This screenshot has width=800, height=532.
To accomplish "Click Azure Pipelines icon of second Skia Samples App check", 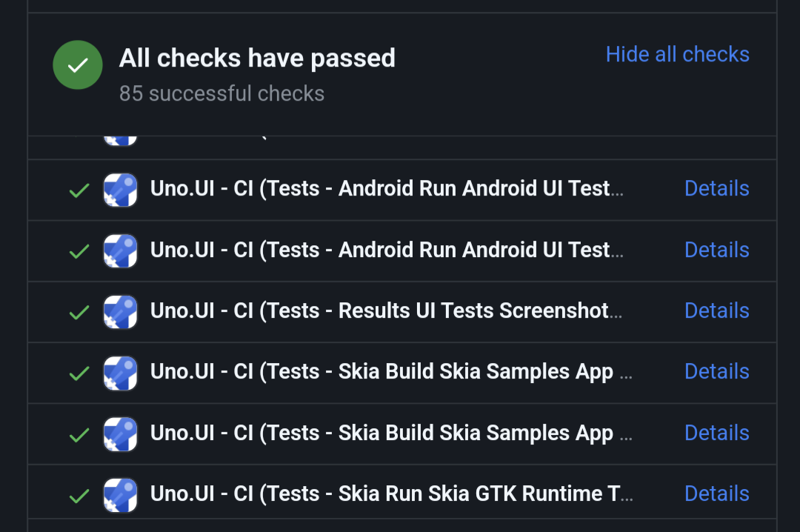I will click(x=120, y=433).
